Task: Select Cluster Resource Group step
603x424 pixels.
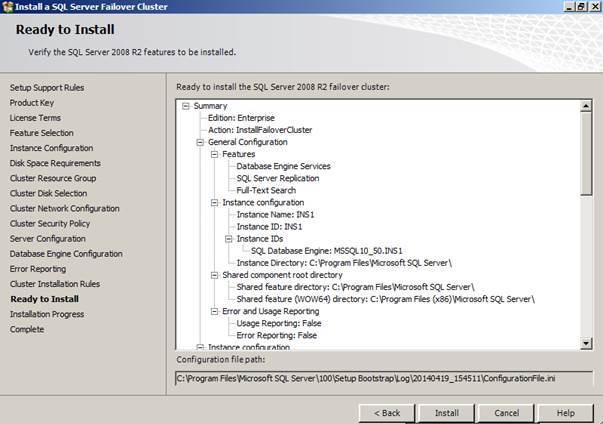Action: coord(53,178)
